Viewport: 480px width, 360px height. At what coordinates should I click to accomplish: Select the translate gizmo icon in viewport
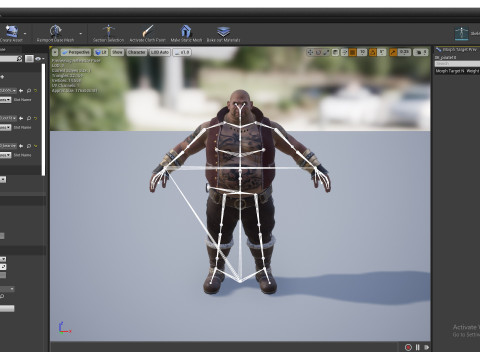tap(310, 52)
